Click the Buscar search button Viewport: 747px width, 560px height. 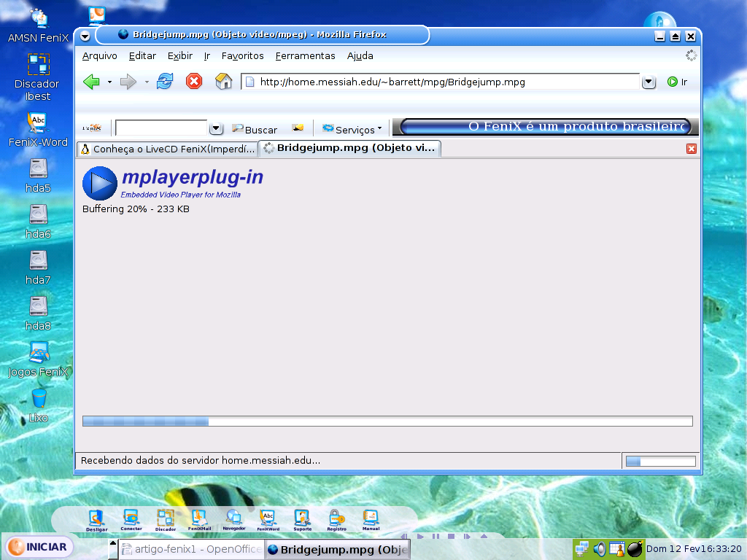pos(255,129)
